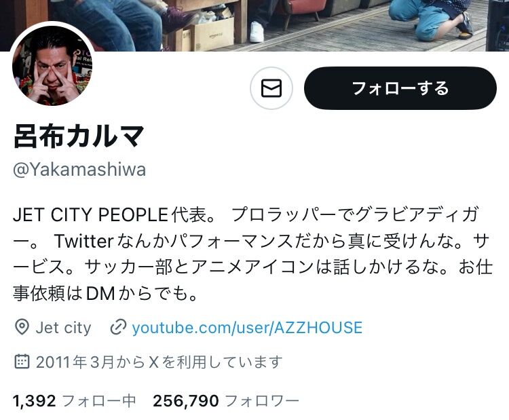Click the 2011年3月 join date text

(75, 362)
